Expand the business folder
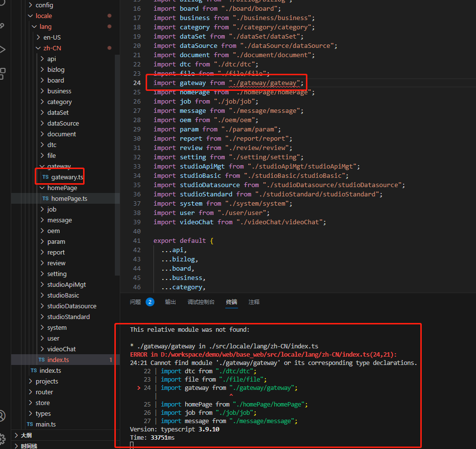The height and width of the screenshot is (449, 476). (x=59, y=91)
